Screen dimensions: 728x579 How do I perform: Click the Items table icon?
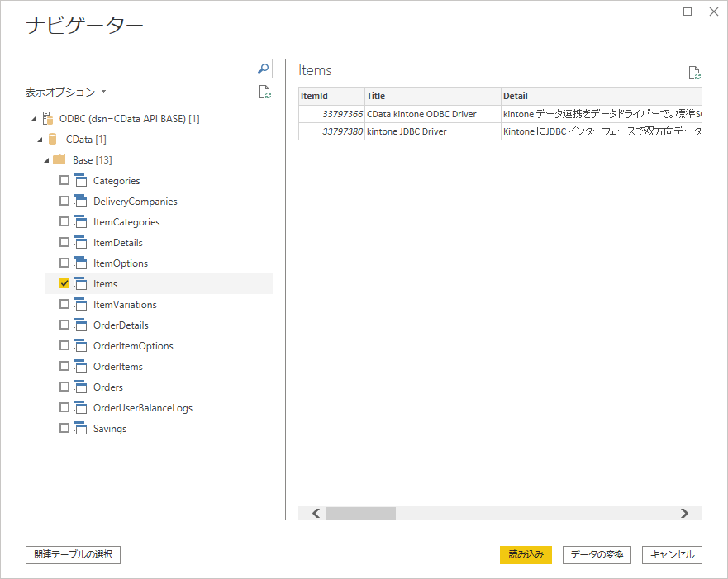80,283
